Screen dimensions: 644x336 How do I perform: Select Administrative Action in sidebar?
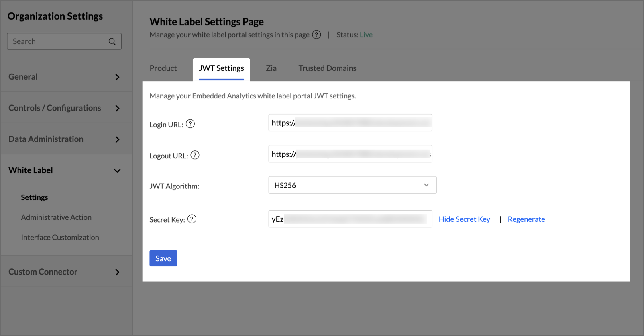[x=56, y=217]
